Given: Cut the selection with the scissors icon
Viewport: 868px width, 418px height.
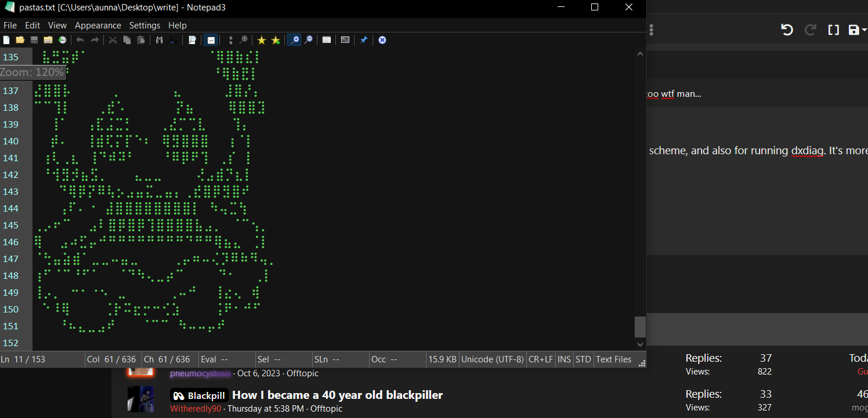Looking at the screenshot, I should pos(113,40).
